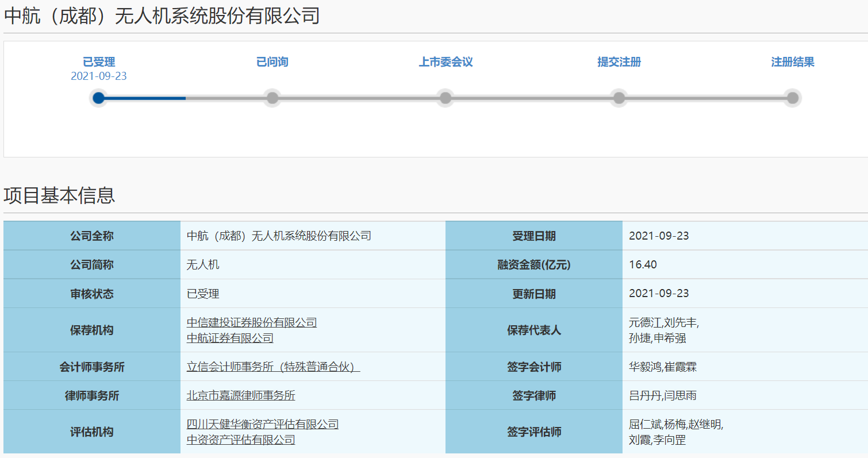This screenshot has height=458, width=868.
Task: Select the 上市委会议 stage label
Action: pyautogui.click(x=445, y=62)
